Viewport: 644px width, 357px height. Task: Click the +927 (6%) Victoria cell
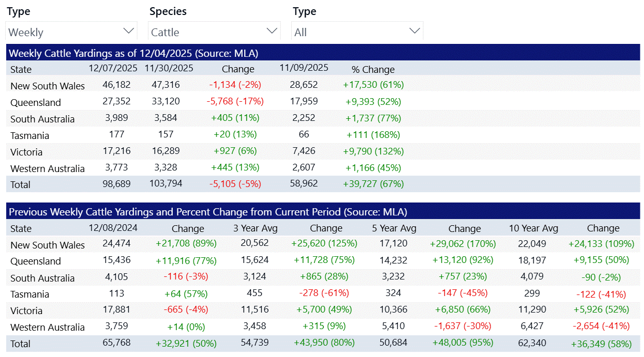click(x=235, y=151)
